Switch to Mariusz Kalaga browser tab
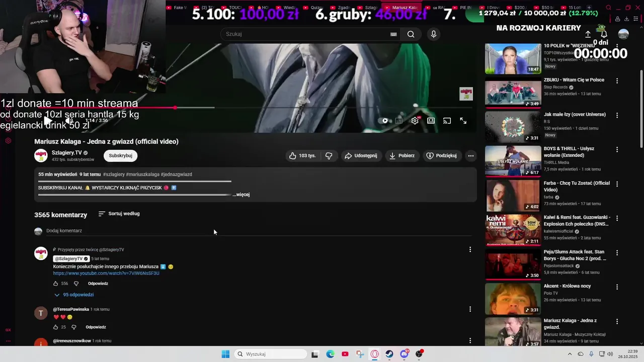Screen dimensions: 644x362 pyautogui.click(x=401, y=8)
